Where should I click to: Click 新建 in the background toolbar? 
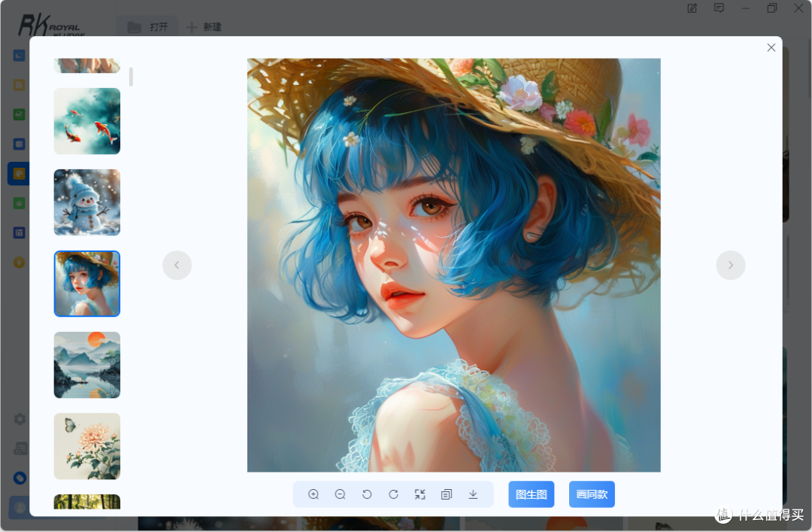205,27
